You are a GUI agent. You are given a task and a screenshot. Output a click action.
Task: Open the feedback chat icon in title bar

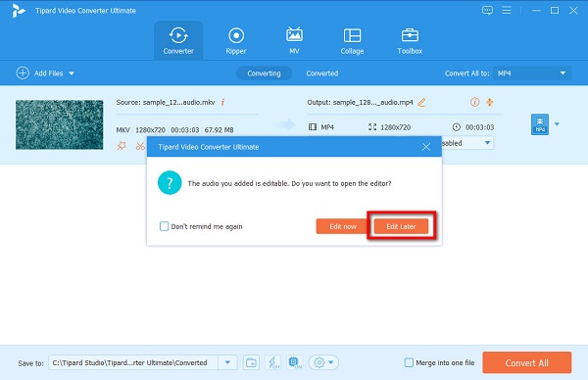point(487,10)
